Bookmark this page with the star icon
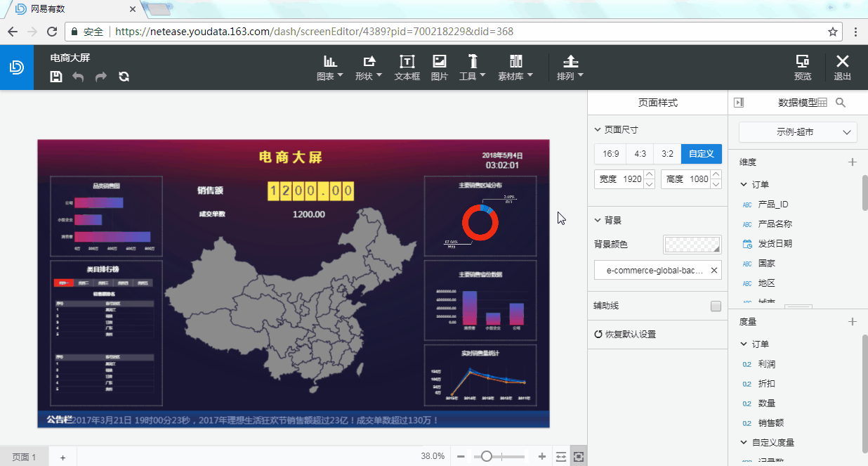This screenshot has height=466, width=868. [x=833, y=32]
